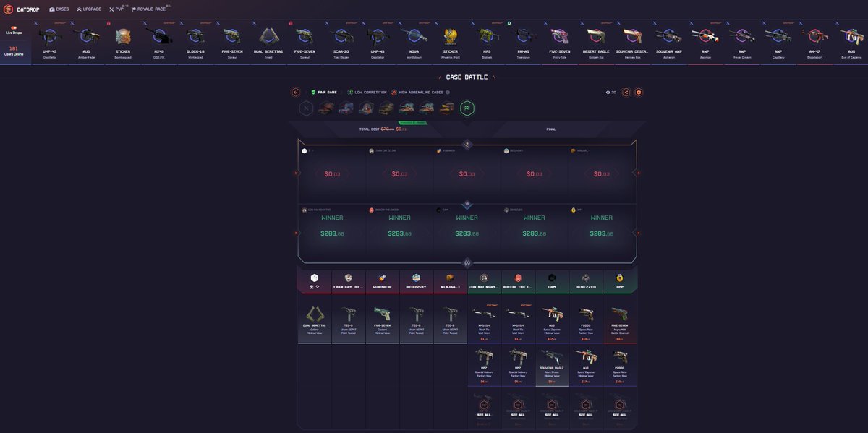This screenshot has height=433, width=868.
Task: Open the Royale Race page
Action: pos(150,9)
